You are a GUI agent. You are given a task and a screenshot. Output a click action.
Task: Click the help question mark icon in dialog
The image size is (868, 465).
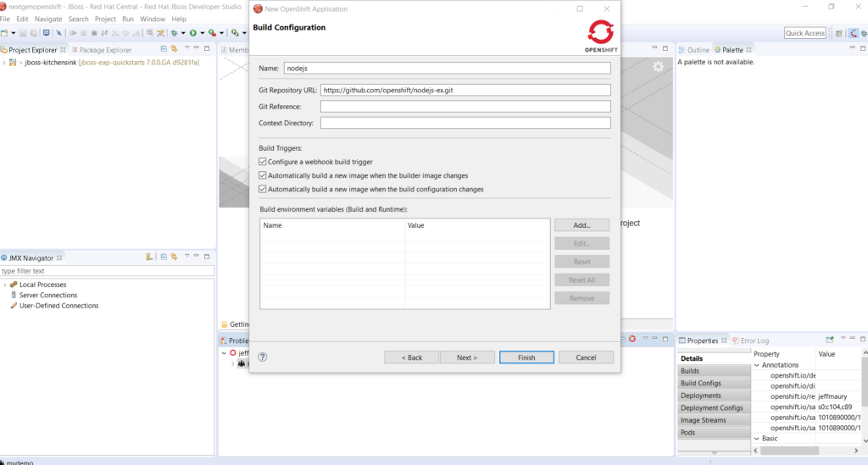click(263, 357)
